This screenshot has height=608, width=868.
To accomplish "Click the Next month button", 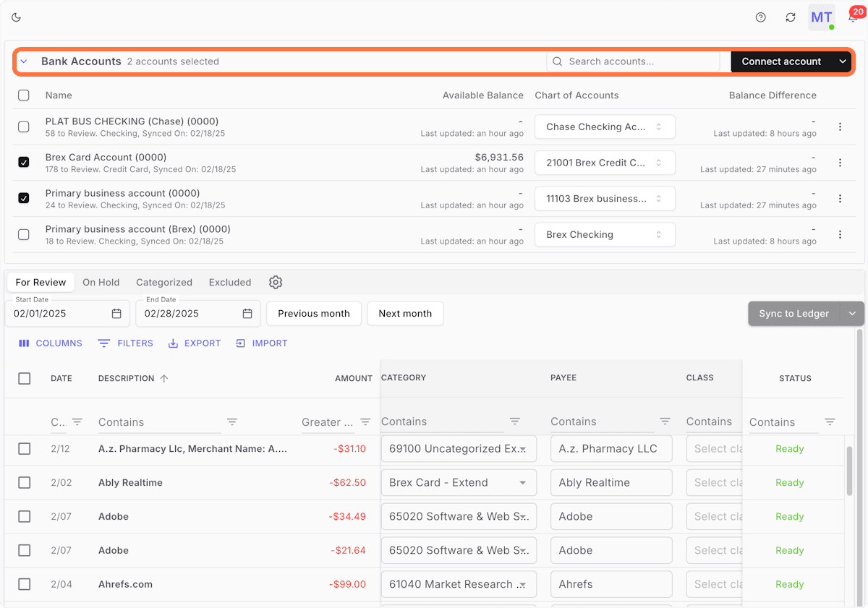I will (405, 313).
